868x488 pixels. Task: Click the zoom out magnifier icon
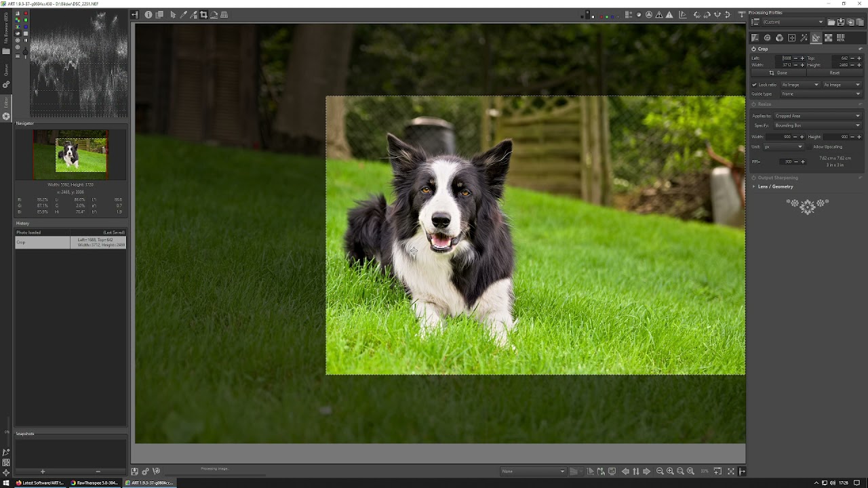pos(660,471)
